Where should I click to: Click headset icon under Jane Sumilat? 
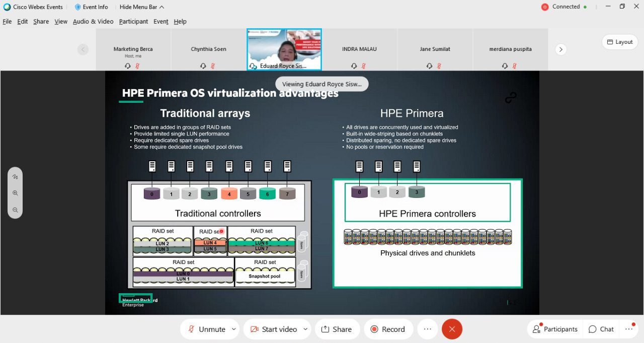(430, 66)
